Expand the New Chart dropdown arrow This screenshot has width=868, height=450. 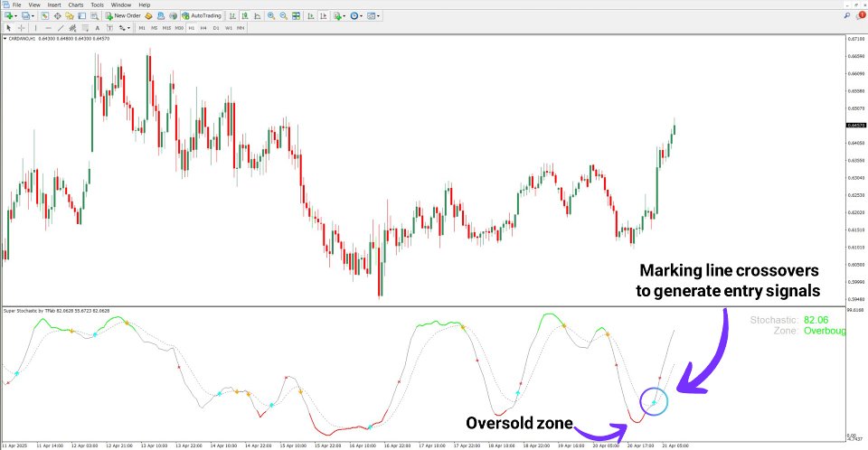pyautogui.click(x=15, y=16)
